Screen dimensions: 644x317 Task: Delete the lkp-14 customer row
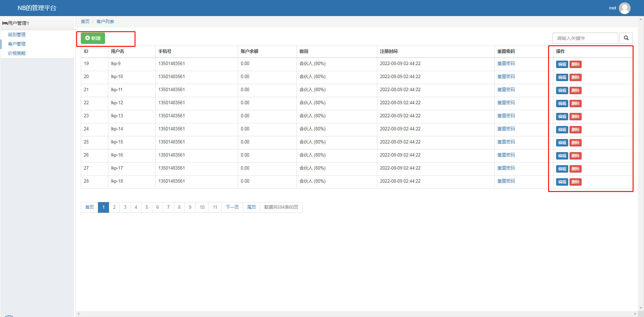tap(576, 130)
